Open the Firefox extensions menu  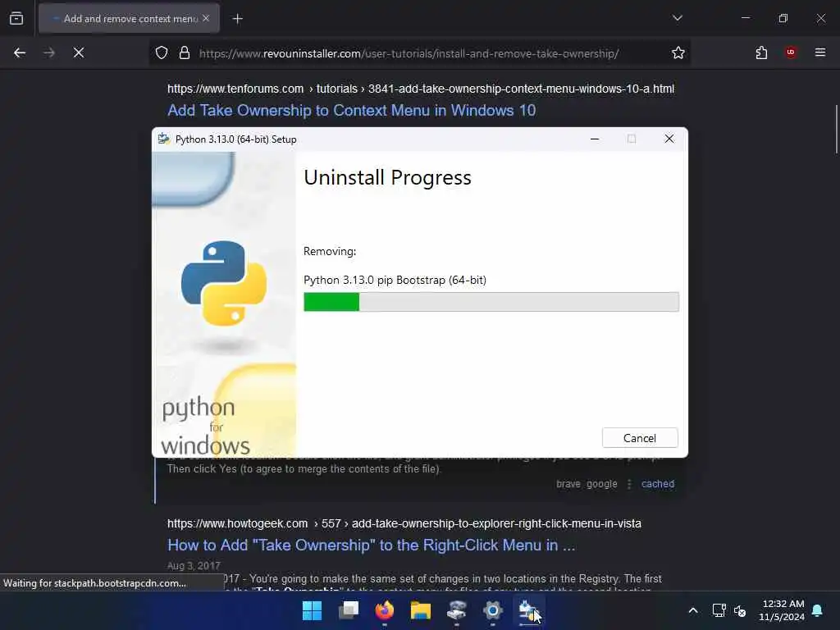tap(762, 52)
